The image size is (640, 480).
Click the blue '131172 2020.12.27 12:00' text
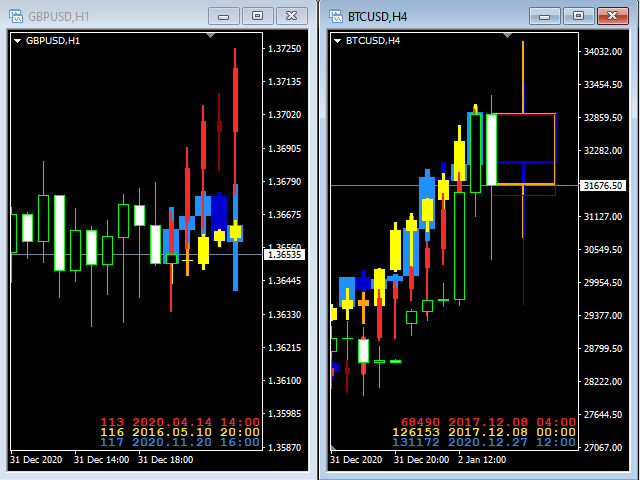(484, 442)
